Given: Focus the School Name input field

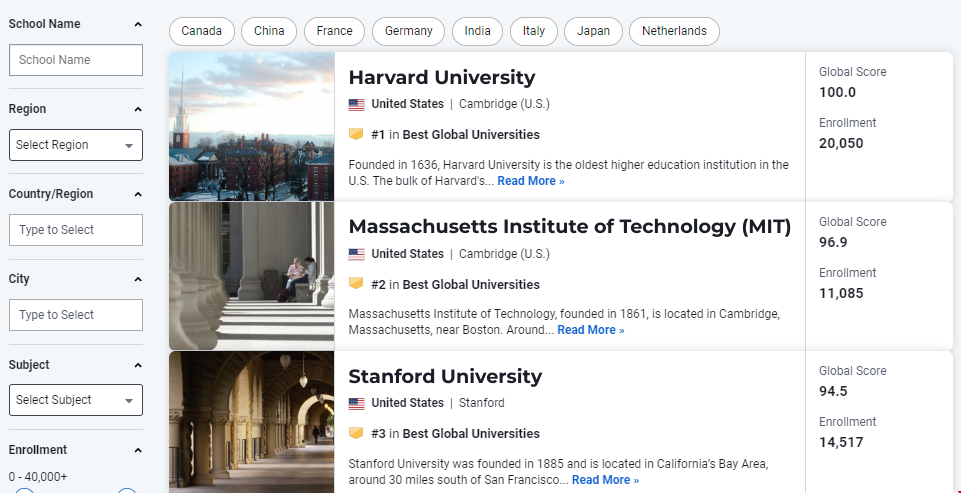Looking at the screenshot, I should [x=76, y=60].
